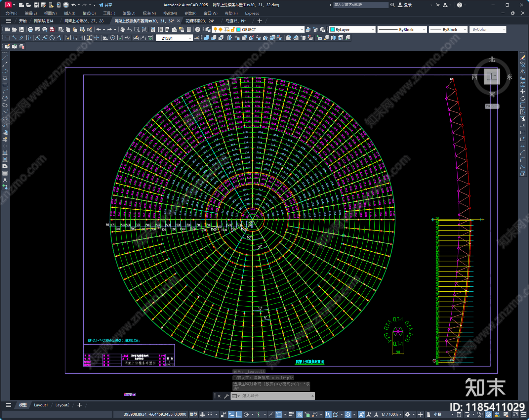The height and width of the screenshot is (420, 529).
Task: Open the 1:1 / 100% annotation scale dropdown
Action: 391,414
